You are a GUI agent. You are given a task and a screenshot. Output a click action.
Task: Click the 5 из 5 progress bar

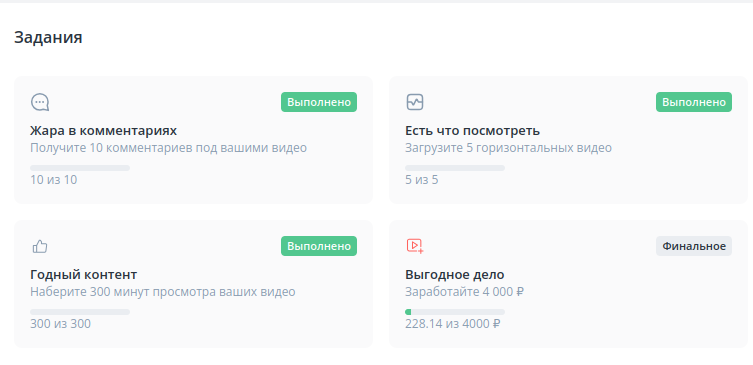click(x=455, y=168)
